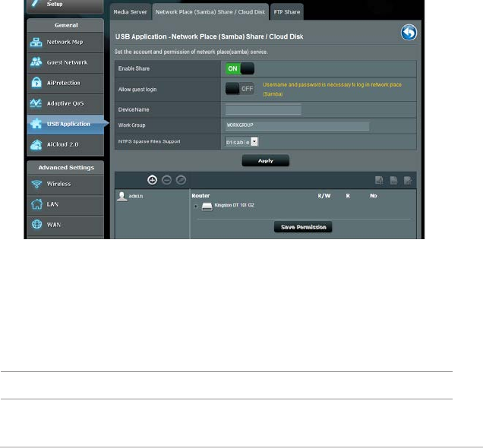Viewport: 483px width, 448px height.
Task: Open AiProtection settings
Action: point(65,83)
